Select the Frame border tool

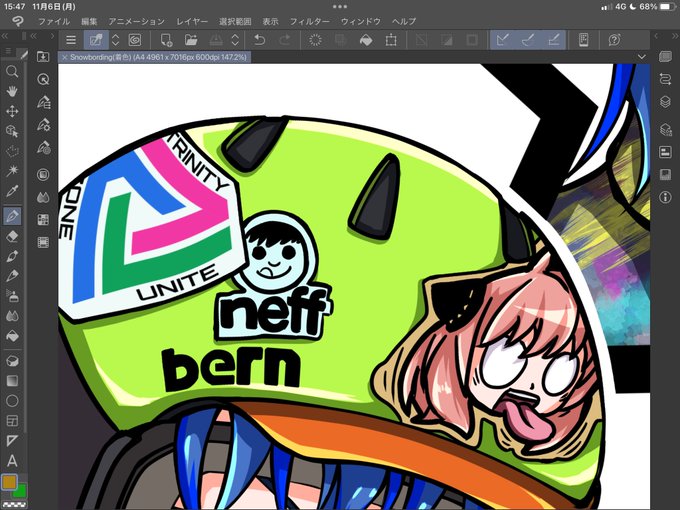(x=12, y=421)
